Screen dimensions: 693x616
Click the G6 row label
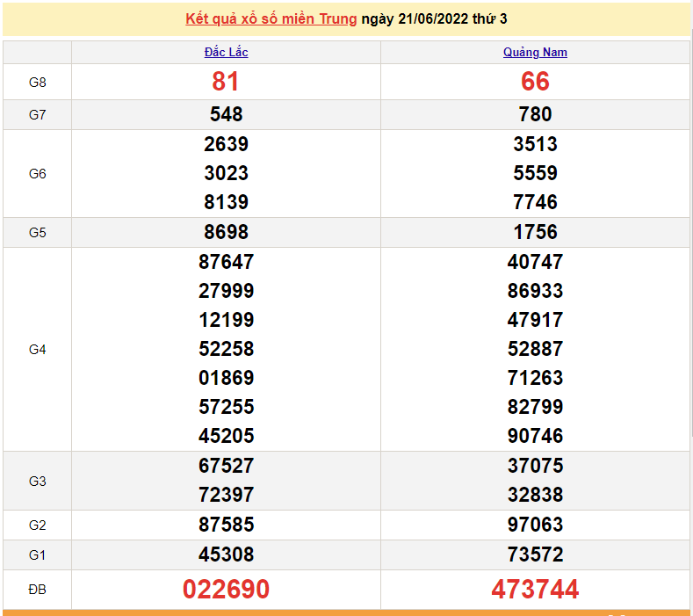point(37,173)
